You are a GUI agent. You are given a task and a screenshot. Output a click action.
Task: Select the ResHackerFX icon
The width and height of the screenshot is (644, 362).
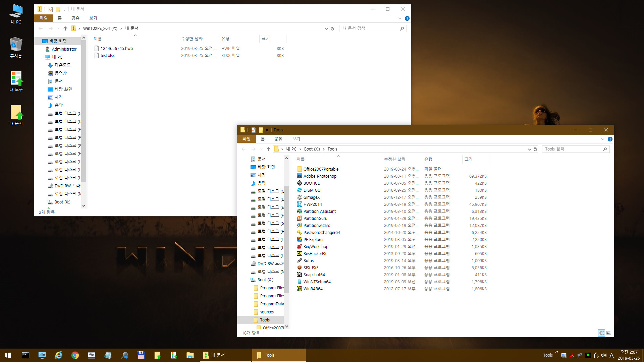(300, 253)
